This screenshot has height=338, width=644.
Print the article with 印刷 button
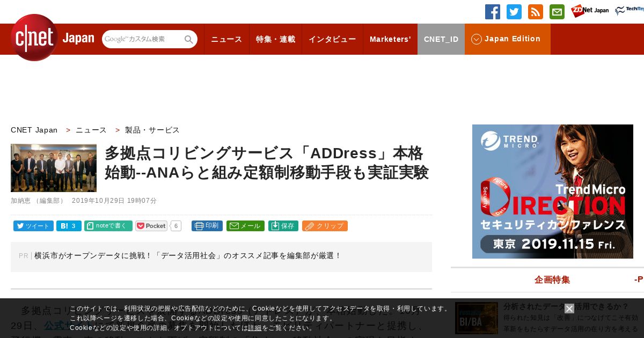point(207,226)
